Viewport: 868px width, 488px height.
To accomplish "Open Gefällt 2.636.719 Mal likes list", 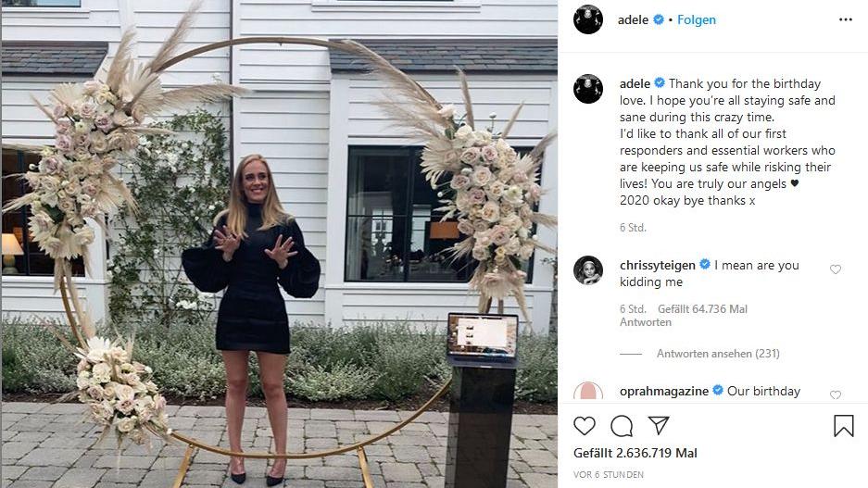I will pyautogui.click(x=635, y=453).
